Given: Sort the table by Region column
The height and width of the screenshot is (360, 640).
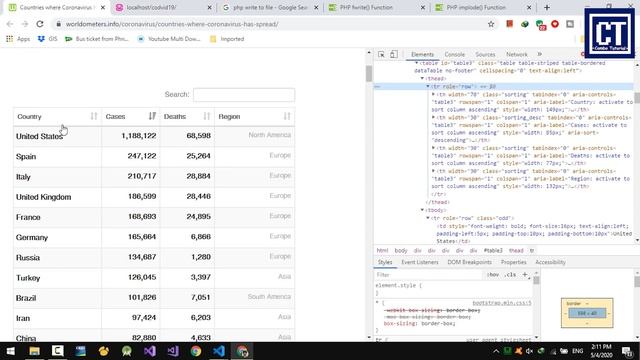Looking at the screenshot, I should [254, 117].
